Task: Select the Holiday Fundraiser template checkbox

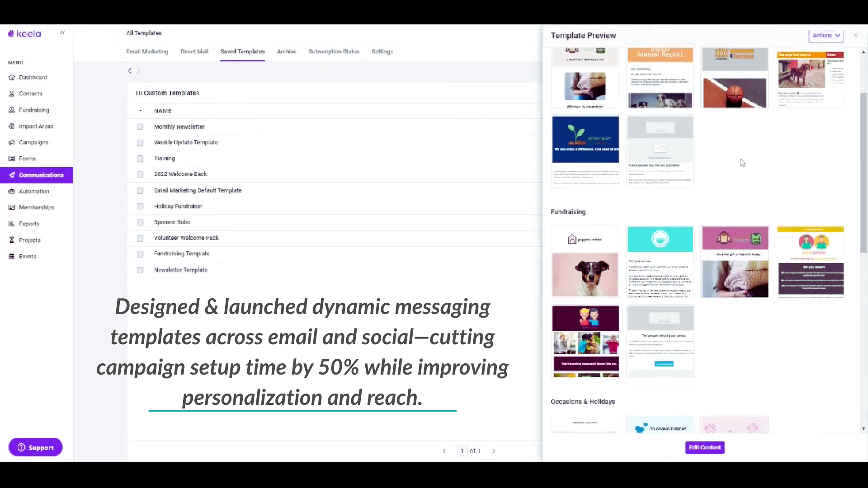Action: 140,206
